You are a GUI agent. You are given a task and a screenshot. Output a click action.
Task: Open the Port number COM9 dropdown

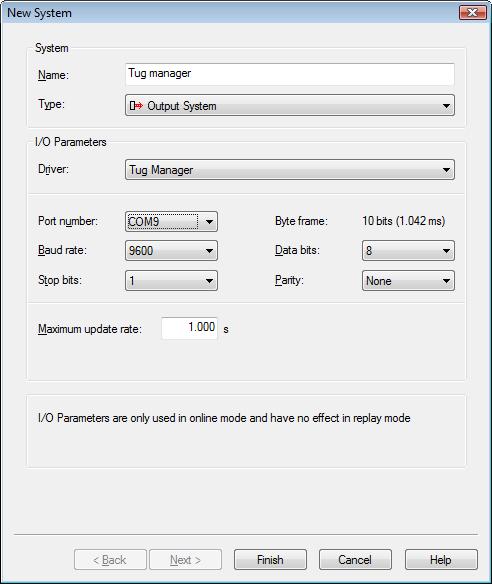(171, 222)
